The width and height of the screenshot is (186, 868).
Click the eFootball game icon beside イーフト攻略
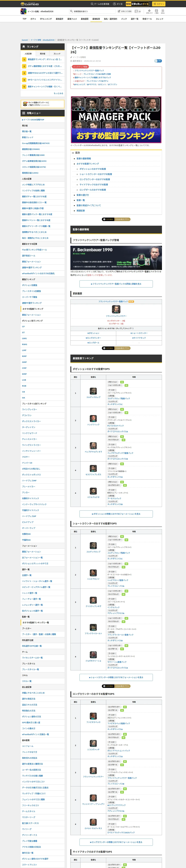click(23, 11)
